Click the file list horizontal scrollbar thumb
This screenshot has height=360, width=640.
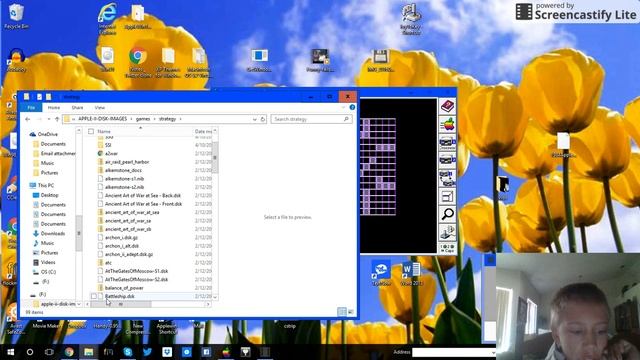[121, 304]
